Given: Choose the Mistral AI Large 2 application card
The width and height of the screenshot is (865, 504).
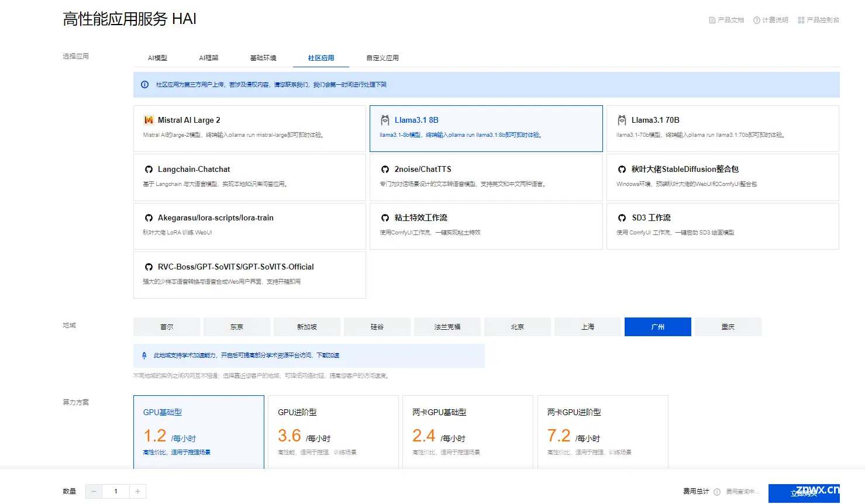Looking at the screenshot, I should 250,129.
